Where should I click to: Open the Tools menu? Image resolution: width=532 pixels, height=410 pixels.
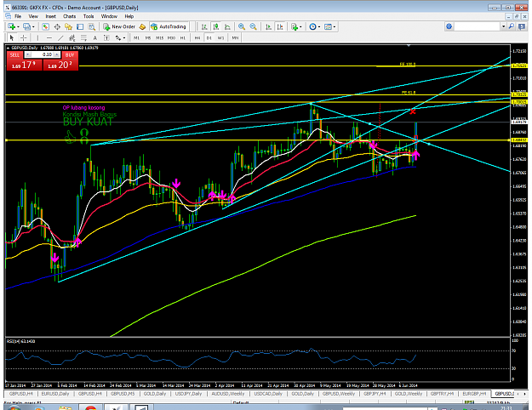(89, 16)
